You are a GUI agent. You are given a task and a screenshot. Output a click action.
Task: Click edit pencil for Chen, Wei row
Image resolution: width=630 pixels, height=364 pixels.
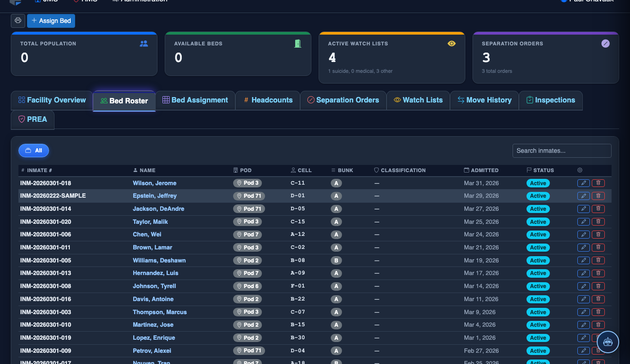[583, 235]
